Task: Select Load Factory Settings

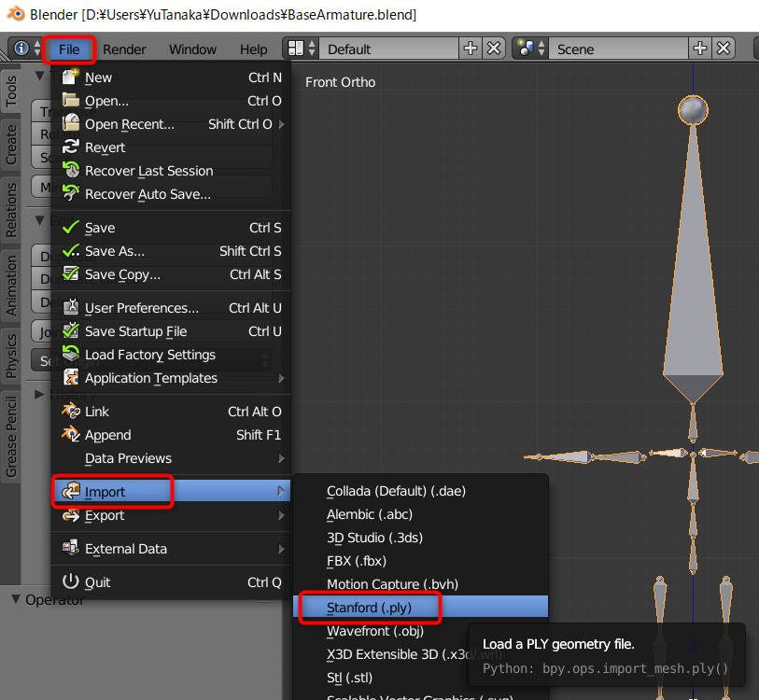Action: [171, 355]
